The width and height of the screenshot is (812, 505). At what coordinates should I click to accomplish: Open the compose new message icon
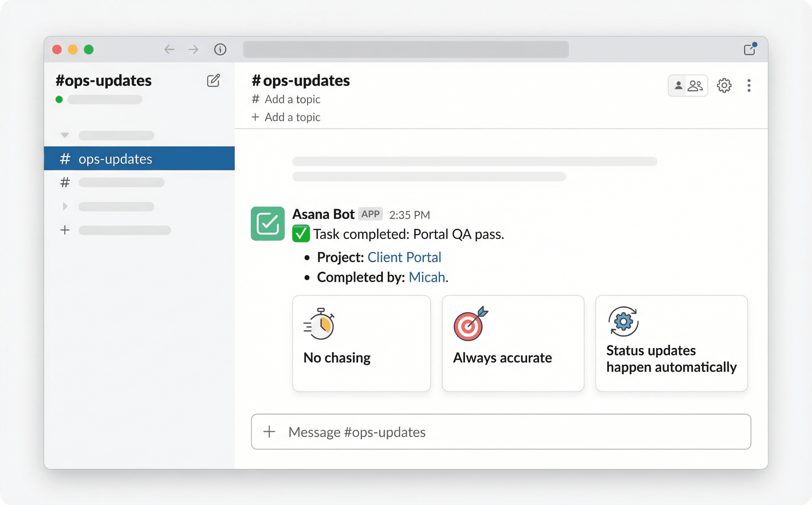[x=214, y=81]
